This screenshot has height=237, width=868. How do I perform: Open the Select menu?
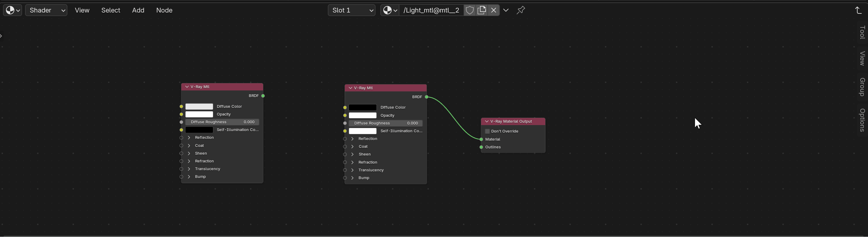point(111,10)
